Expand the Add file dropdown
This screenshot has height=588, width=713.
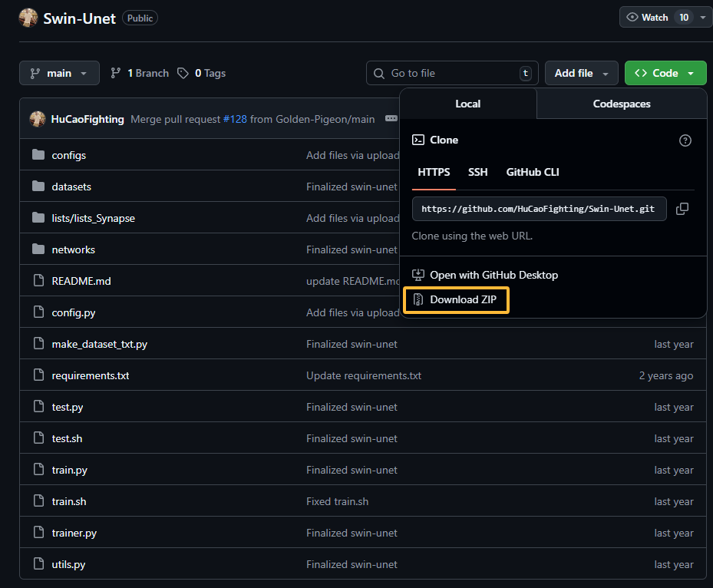[582, 73]
